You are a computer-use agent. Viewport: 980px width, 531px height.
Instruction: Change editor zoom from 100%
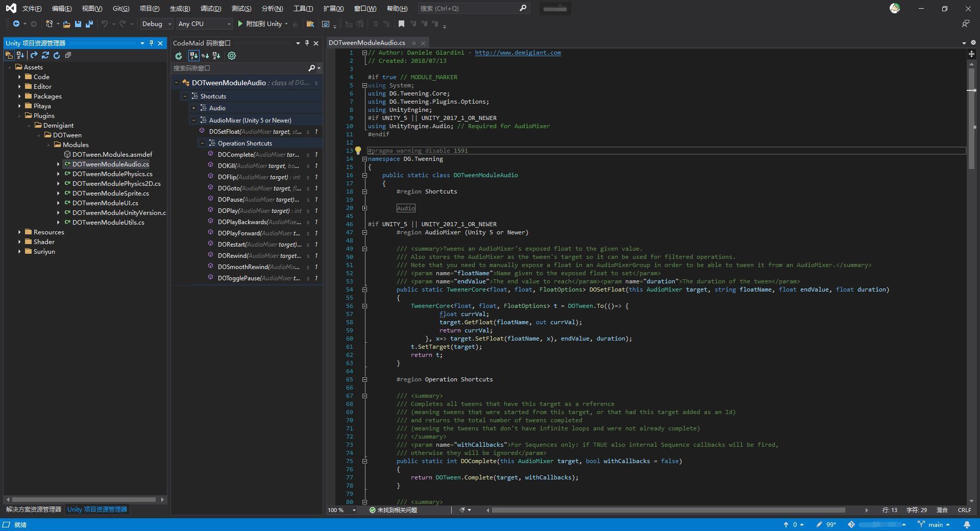point(341,510)
